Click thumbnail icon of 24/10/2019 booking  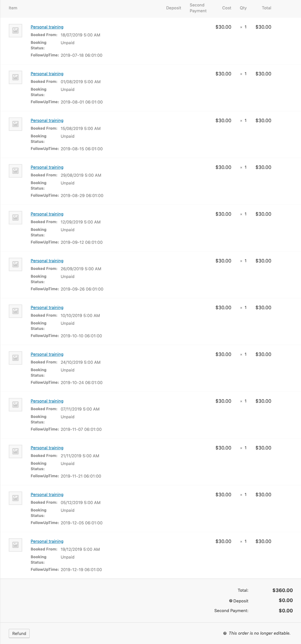pos(15,358)
